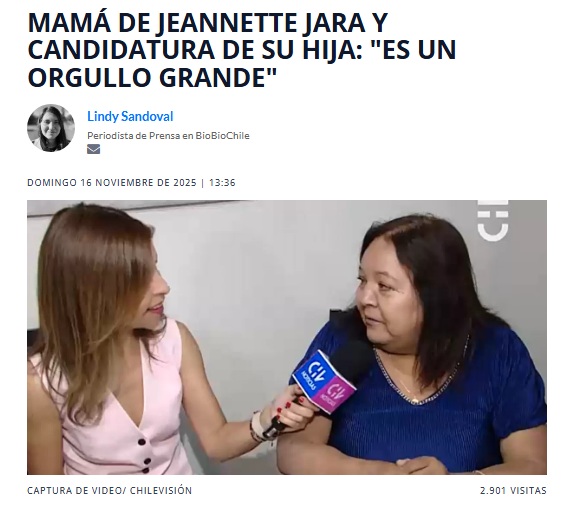This screenshot has height=518, width=566.
Task: Click the article headline about Jeannette Jara's mother
Action: (x=242, y=50)
